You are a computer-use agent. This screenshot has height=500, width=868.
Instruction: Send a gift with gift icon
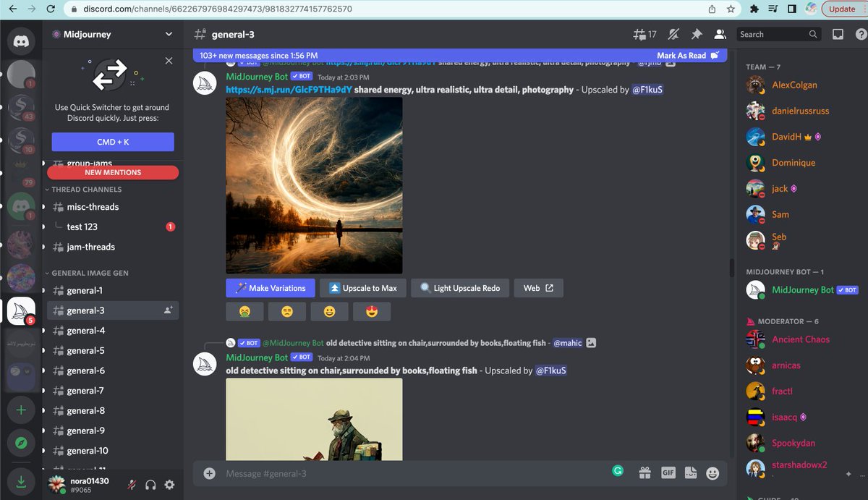click(644, 473)
